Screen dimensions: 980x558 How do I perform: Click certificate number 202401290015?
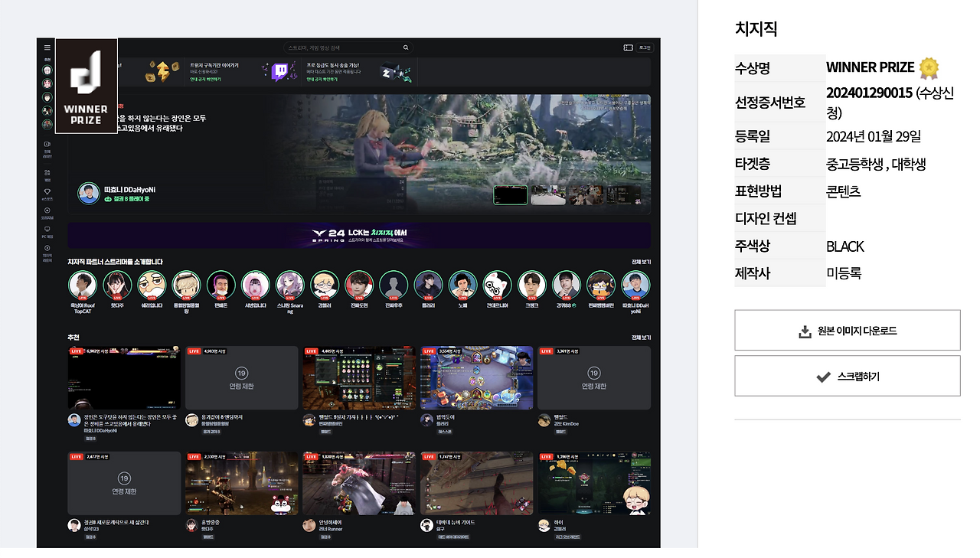[869, 93]
